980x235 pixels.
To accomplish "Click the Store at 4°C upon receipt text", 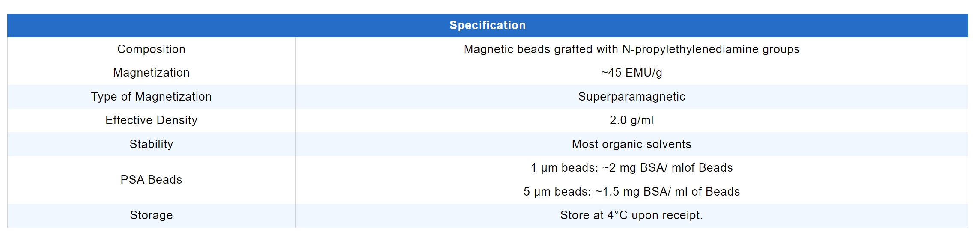I will 631,215.
